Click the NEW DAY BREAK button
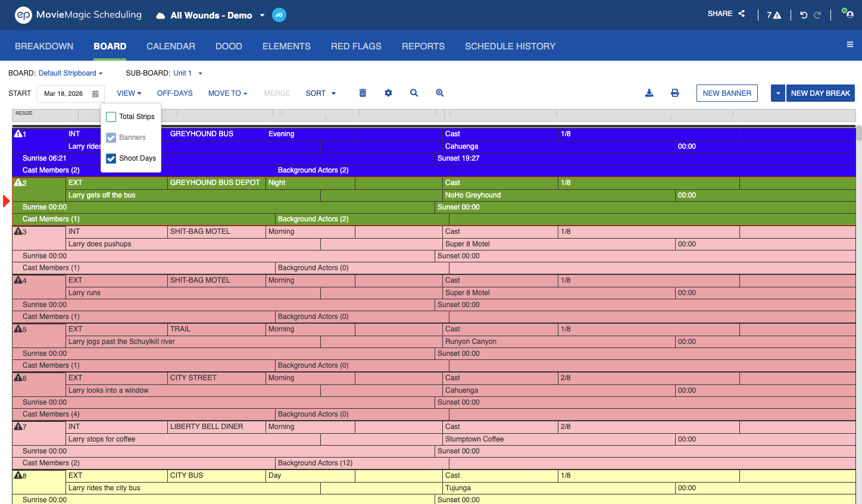 820,93
